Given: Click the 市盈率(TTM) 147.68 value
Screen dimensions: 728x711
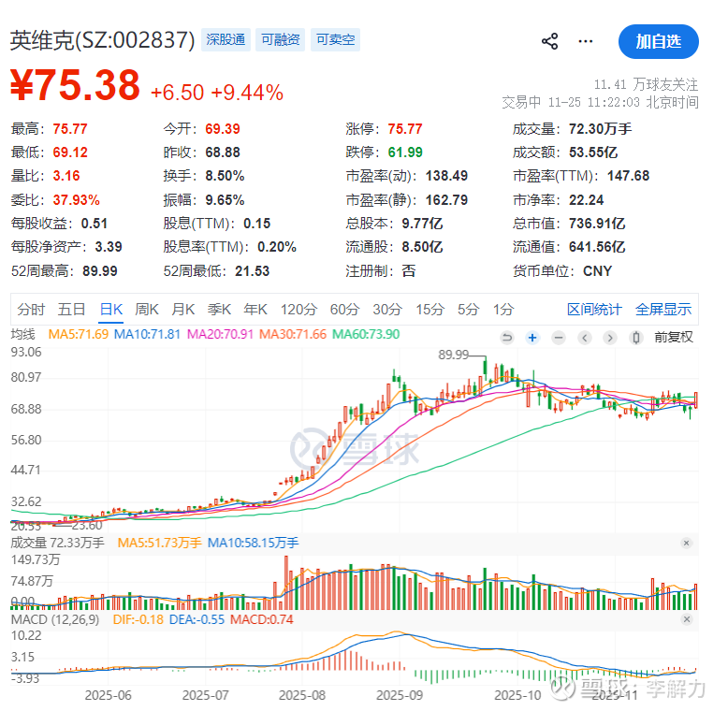Looking at the screenshot, I should point(628,176).
